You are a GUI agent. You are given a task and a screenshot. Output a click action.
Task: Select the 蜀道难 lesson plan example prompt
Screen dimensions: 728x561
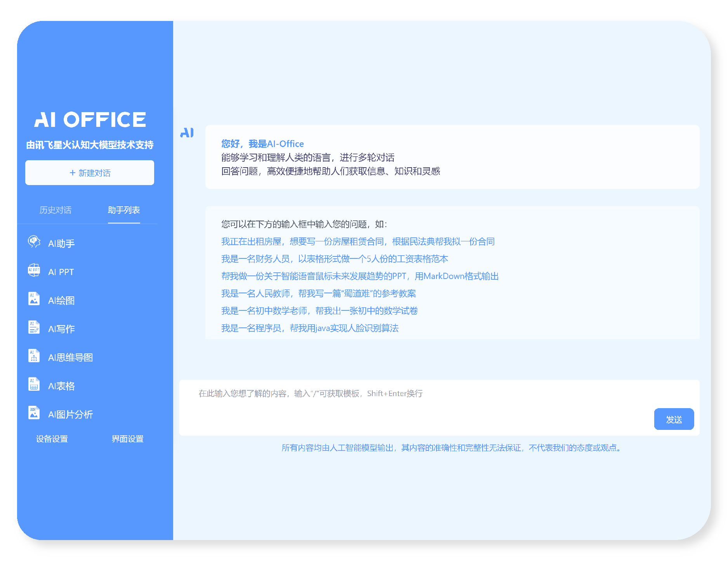tap(318, 294)
